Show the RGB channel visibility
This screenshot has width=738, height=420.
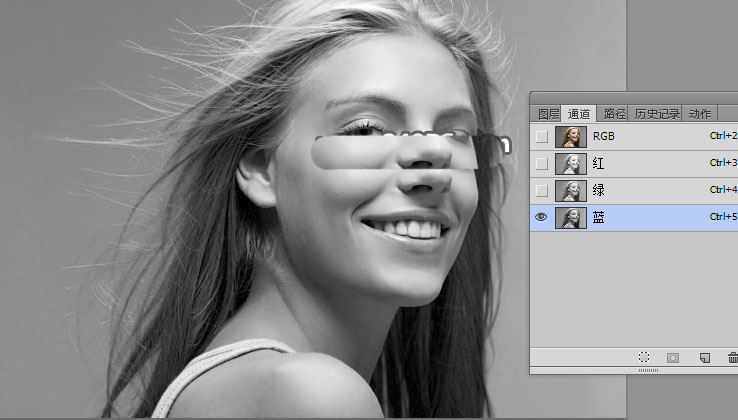tap(542, 137)
